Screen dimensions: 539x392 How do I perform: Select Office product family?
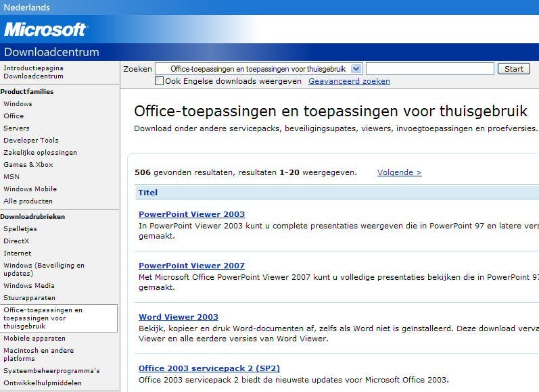[14, 116]
